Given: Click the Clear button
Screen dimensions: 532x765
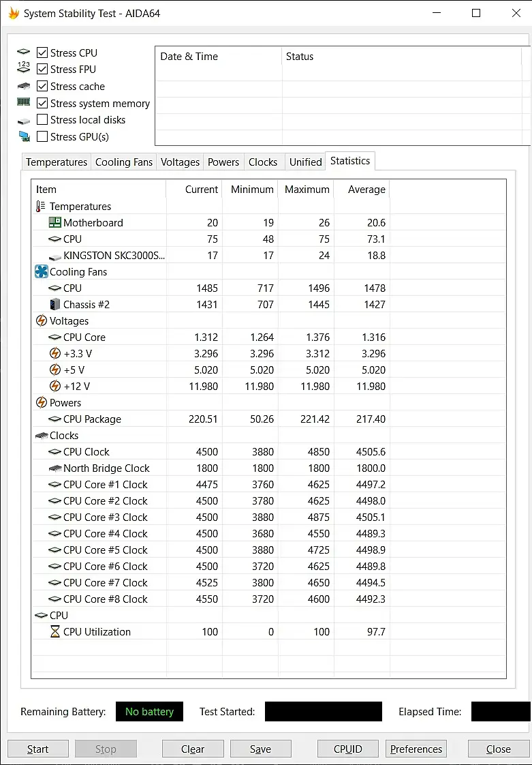Looking at the screenshot, I should coord(193,749).
